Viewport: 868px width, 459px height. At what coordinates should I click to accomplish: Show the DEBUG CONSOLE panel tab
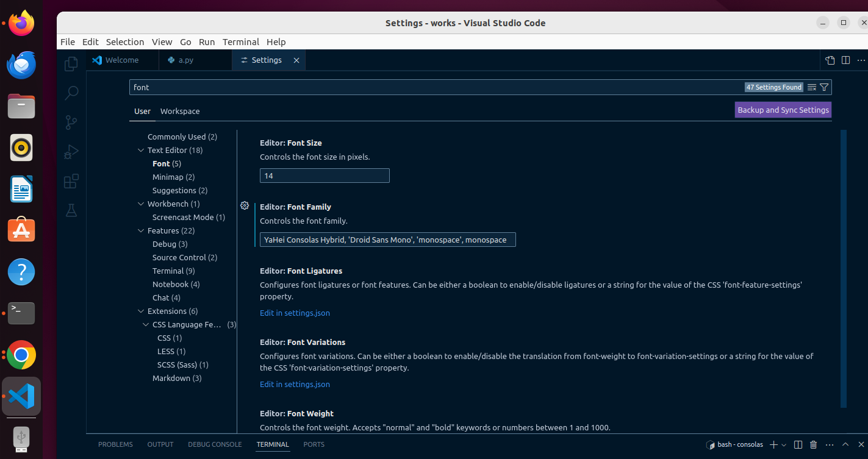(x=215, y=444)
